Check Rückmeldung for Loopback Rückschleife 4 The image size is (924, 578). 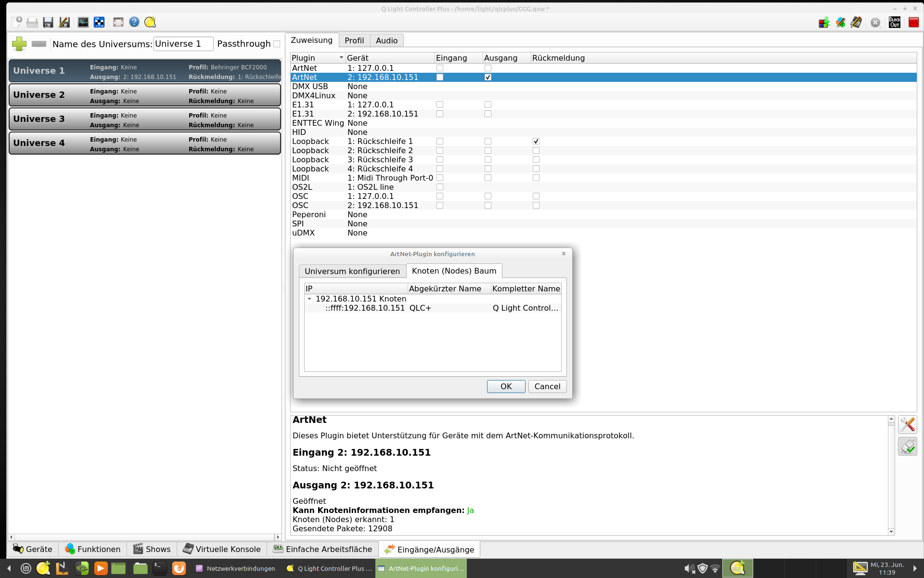[x=536, y=169]
